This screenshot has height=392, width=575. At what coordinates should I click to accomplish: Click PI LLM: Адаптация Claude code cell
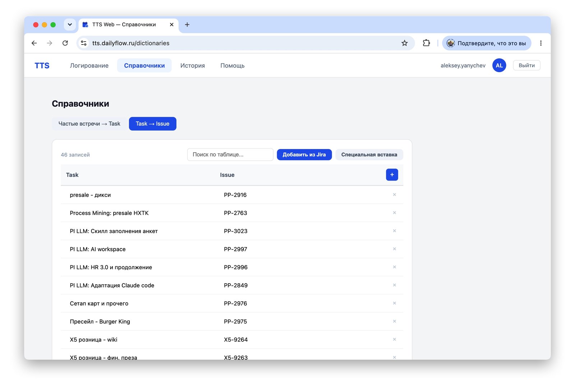pos(112,285)
